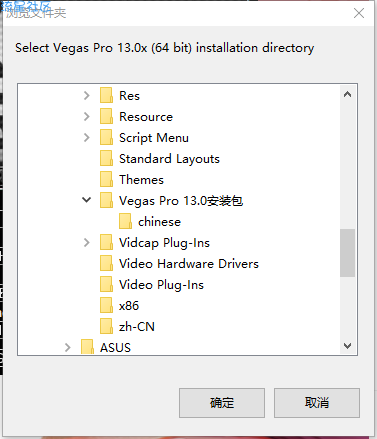377x439 pixels.
Task: Click the Video Plug-Ins folder icon
Action: (x=106, y=284)
